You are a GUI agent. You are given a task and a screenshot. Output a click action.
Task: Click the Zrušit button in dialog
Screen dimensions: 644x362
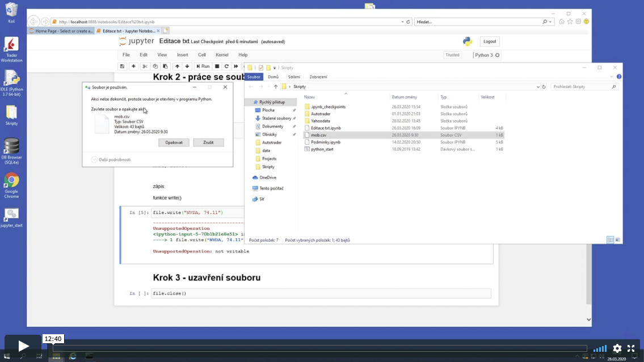point(208,142)
